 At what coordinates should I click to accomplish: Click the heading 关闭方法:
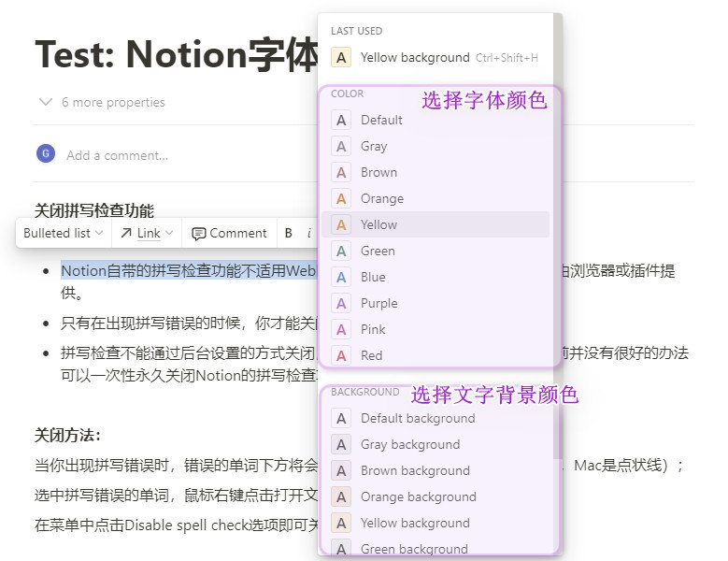[67, 436]
